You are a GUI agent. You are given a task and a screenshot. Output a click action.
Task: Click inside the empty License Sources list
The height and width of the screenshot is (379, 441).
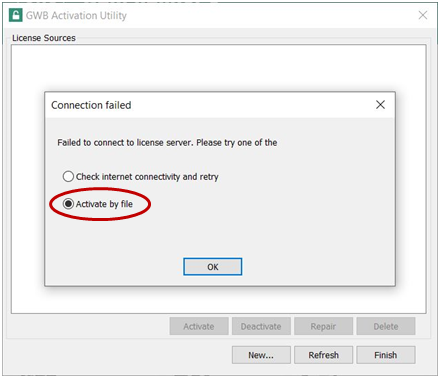coord(218,68)
